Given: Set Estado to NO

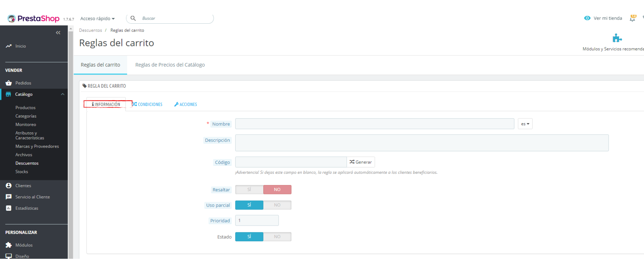Looking at the screenshot, I should (x=277, y=236).
